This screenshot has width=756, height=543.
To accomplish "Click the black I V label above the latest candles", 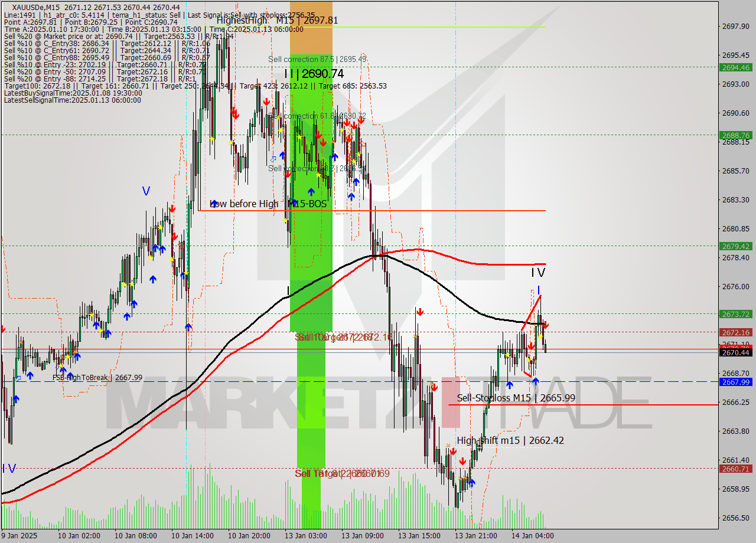I will (x=537, y=272).
